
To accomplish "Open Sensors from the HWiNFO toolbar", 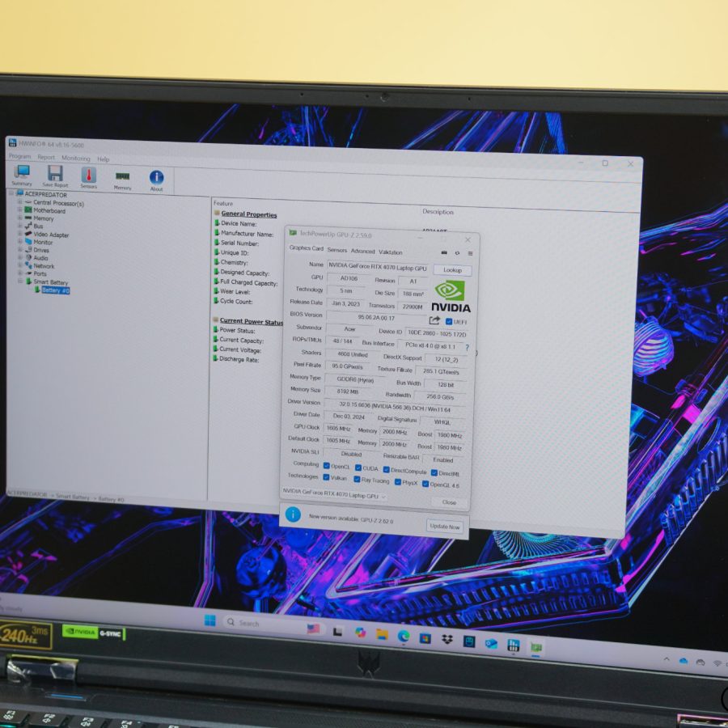I will tap(89, 178).
